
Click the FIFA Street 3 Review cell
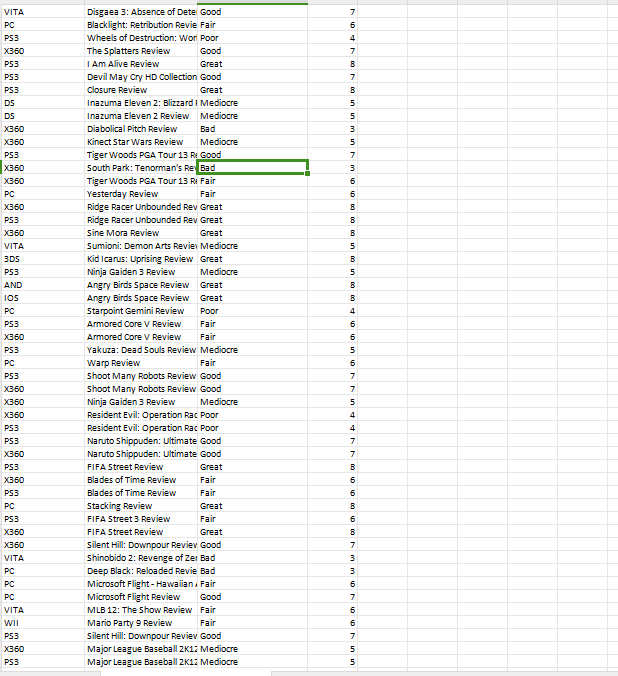point(141,519)
